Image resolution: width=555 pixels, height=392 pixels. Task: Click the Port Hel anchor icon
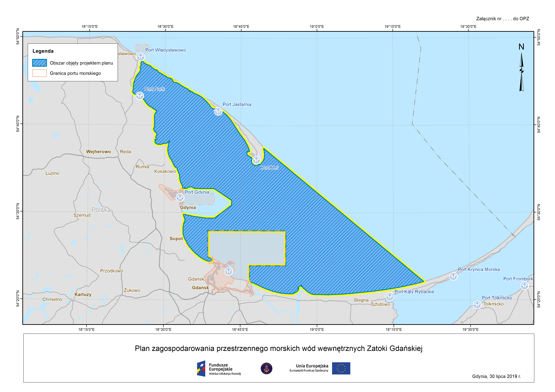pyautogui.click(x=256, y=160)
